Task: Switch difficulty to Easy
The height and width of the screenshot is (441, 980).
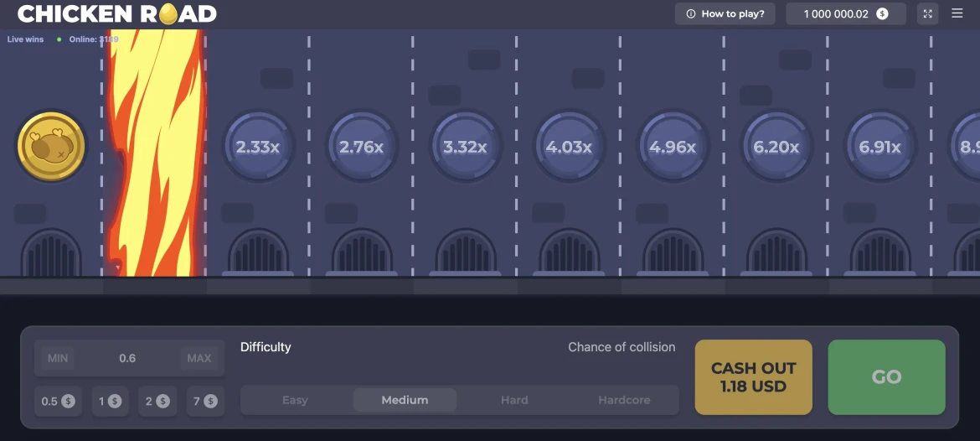Action: (295, 400)
